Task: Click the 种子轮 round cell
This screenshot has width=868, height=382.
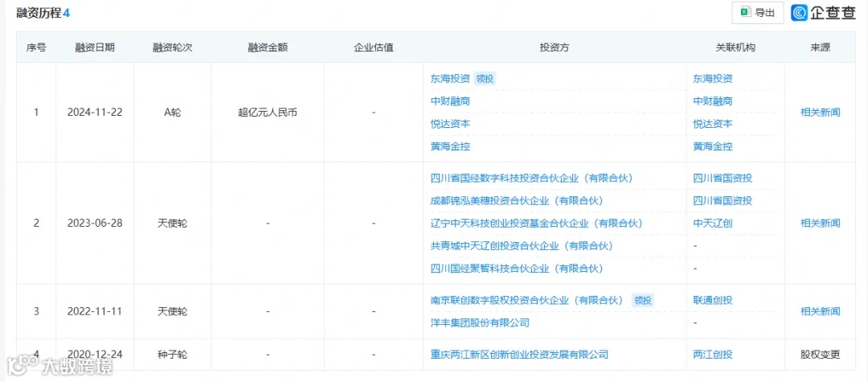Action: point(173,355)
